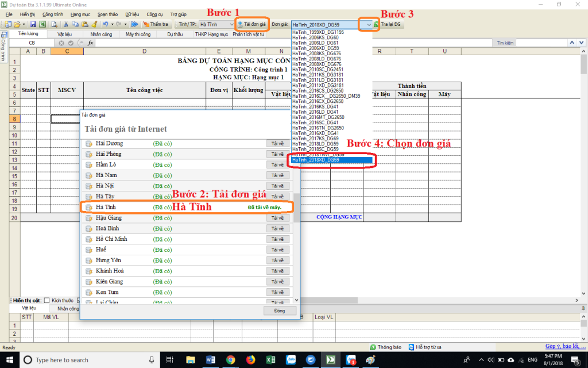Click the Undo arrow icon

(x=106, y=25)
